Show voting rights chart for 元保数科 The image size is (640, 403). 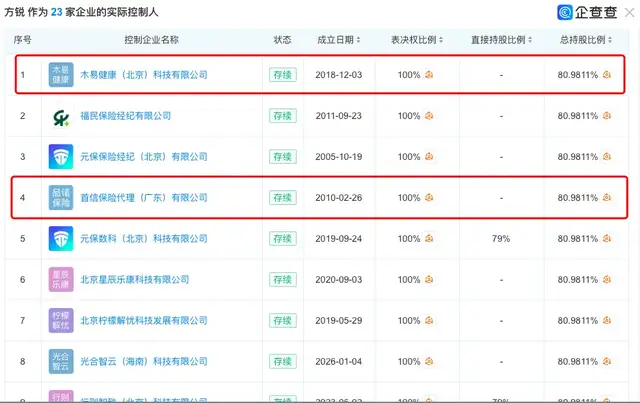pyautogui.click(x=429, y=238)
